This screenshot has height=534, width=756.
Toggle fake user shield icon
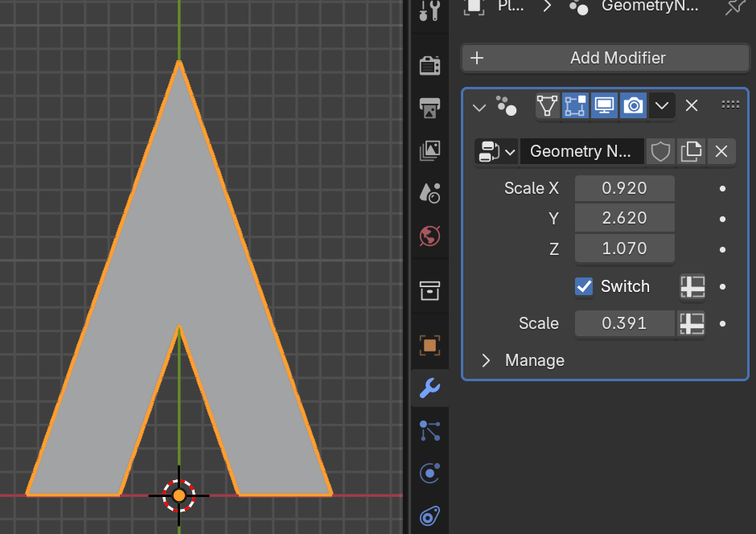660,152
